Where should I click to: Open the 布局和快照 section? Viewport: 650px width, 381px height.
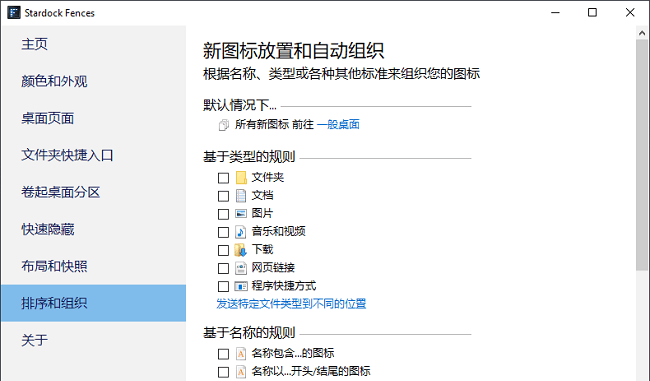coord(94,266)
